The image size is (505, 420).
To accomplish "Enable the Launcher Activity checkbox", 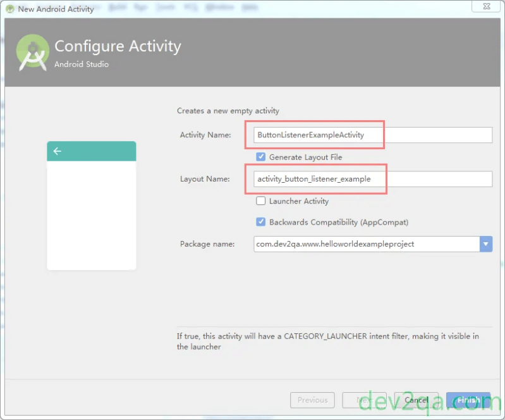I will 260,201.
